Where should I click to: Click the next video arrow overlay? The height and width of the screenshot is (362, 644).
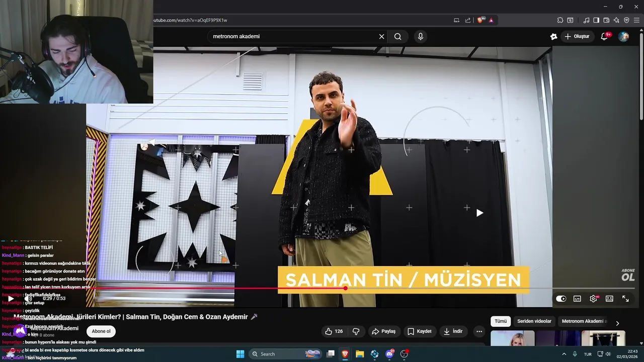pos(479,213)
